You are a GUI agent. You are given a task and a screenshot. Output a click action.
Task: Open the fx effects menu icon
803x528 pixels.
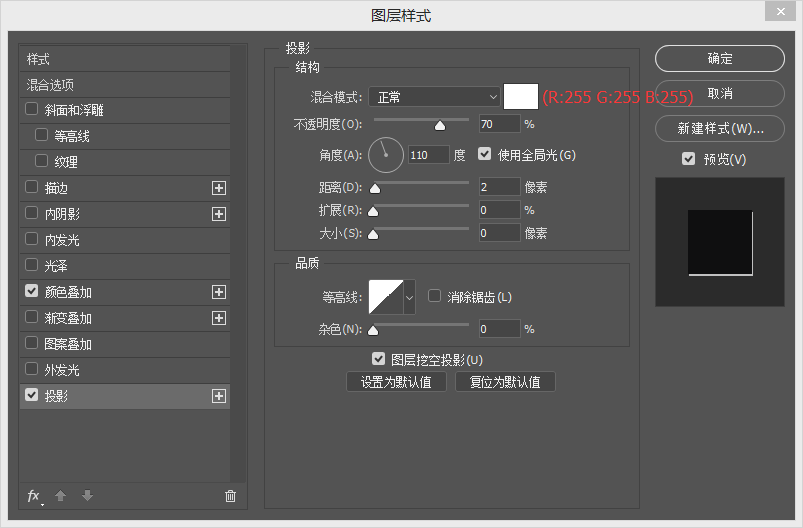tap(34, 496)
